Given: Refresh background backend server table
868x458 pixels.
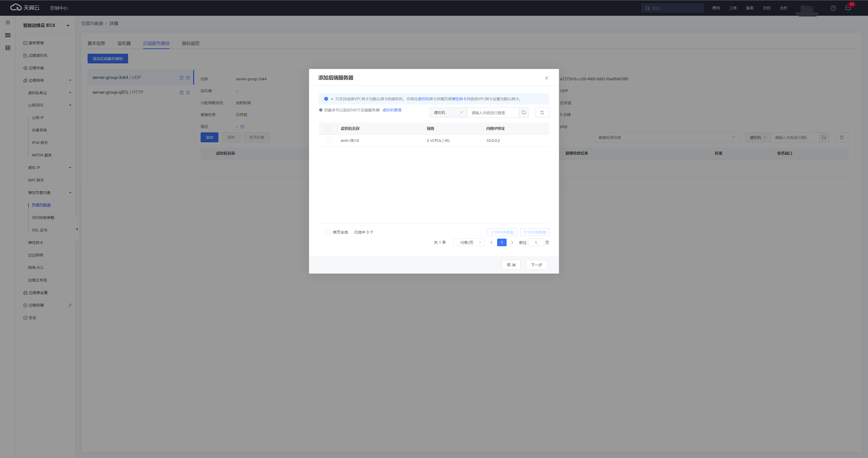Looking at the screenshot, I should click(x=842, y=137).
